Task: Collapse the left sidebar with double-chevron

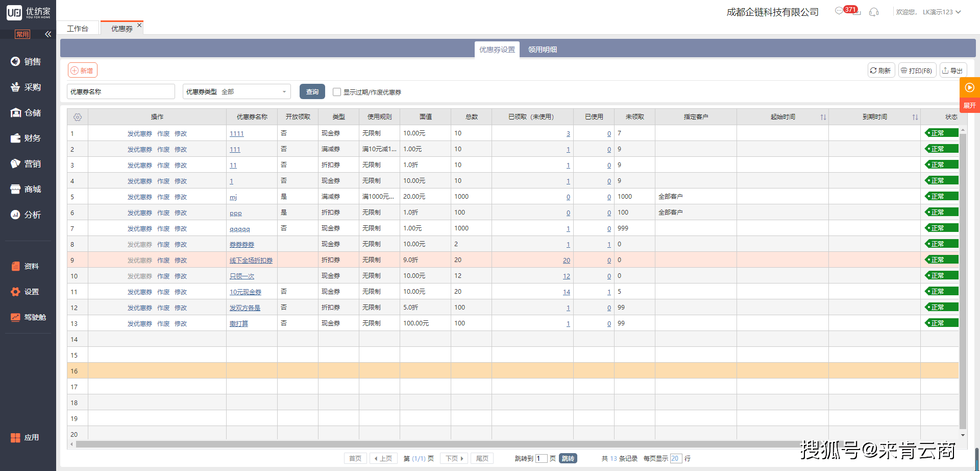Action: tap(48, 34)
